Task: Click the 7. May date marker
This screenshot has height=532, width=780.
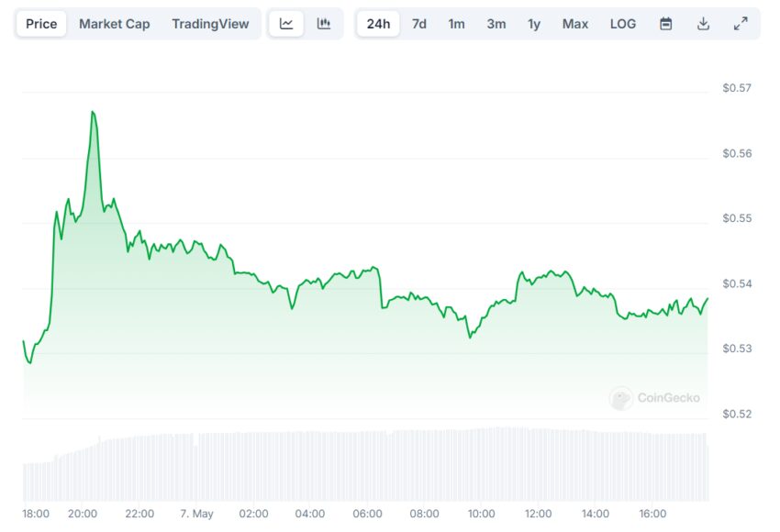Action: (196, 514)
